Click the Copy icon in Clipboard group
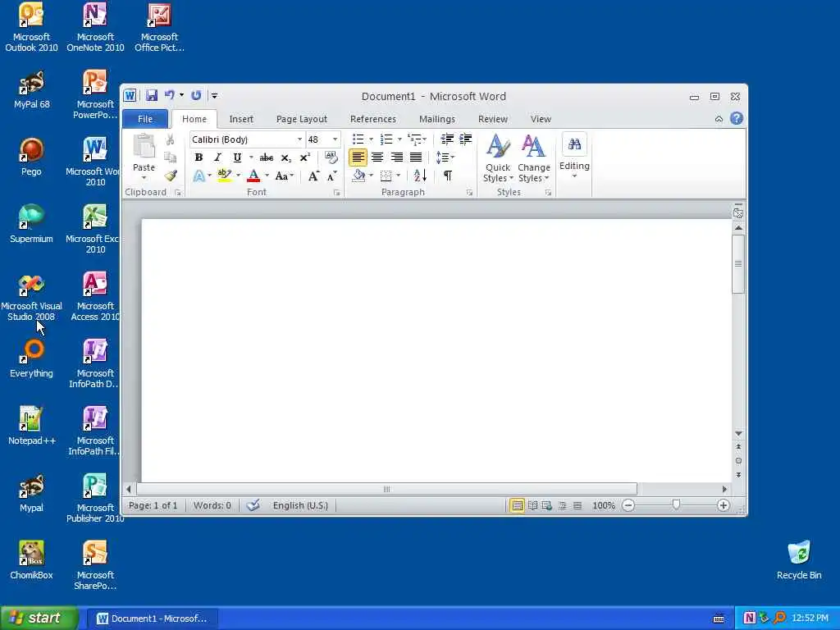Image resolution: width=840 pixels, height=630 pixels. pos(171,157)
